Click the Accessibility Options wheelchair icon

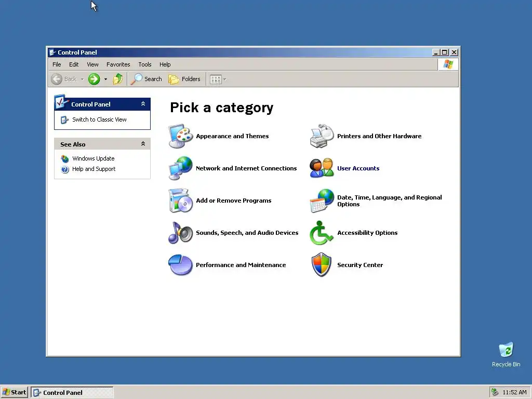(x=322, y=233)
